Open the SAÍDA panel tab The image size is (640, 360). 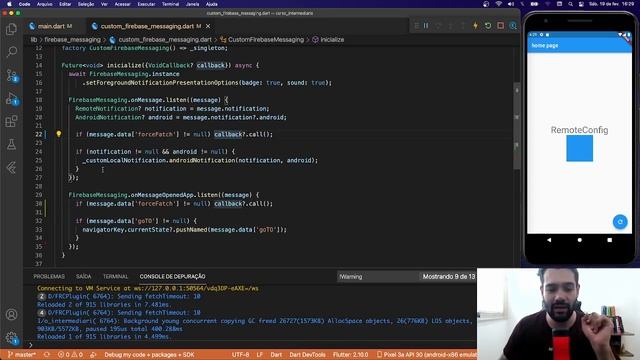tap(83, 276)
